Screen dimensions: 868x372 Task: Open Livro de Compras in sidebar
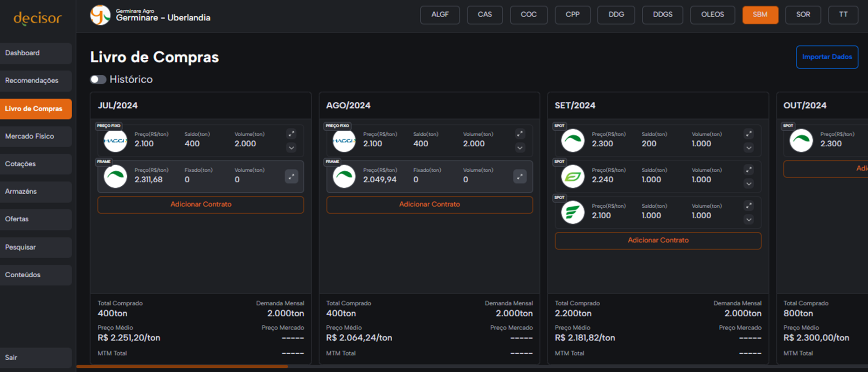(x=36, y=109)
